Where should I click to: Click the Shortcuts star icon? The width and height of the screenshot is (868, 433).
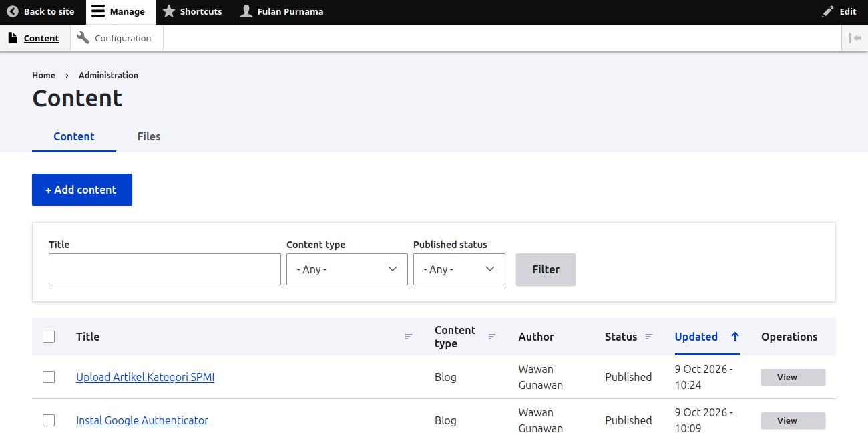[169, 11]
